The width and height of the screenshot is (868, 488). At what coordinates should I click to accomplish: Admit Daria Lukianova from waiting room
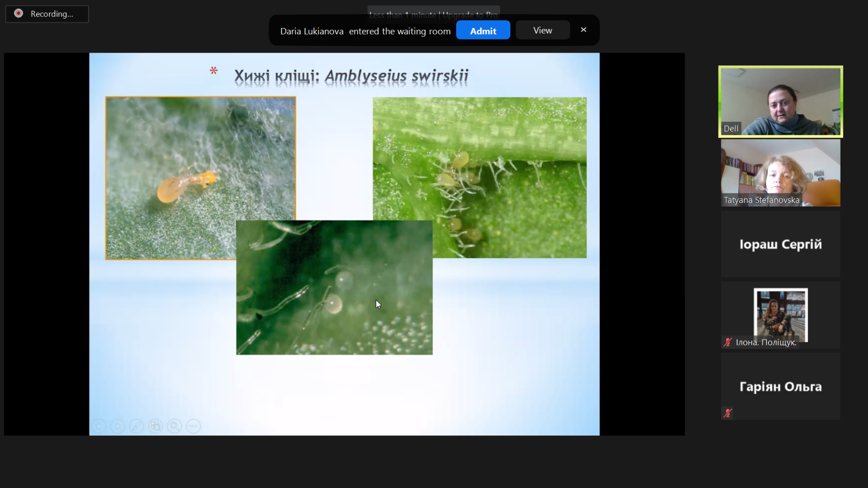click(483, 30)
